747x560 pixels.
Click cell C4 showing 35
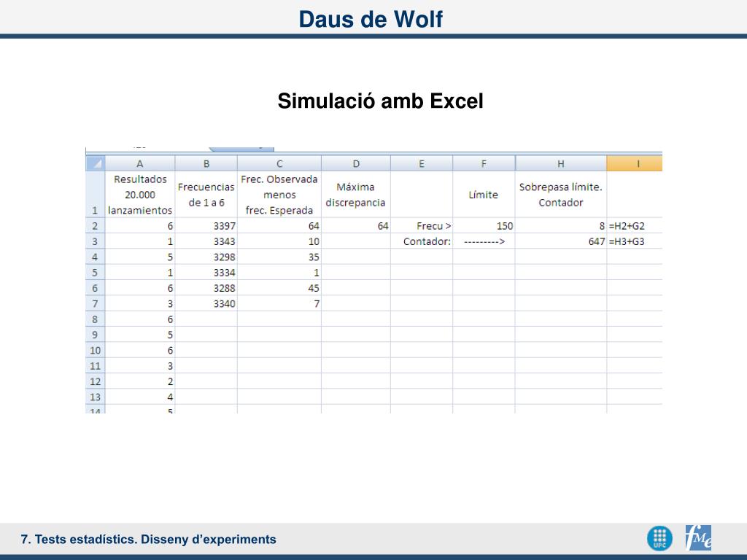[x=279, y=257]
